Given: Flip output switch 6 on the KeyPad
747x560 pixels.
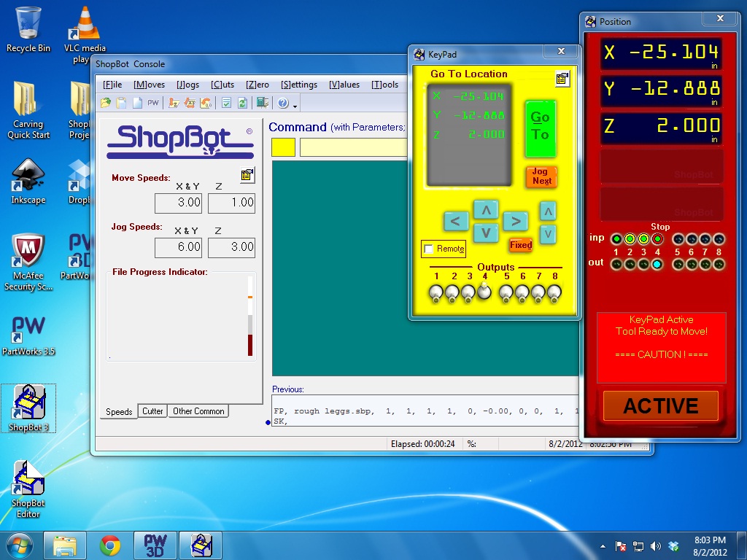Looking at the screenshot, I should pyautogui.click(x=522, y=293).
